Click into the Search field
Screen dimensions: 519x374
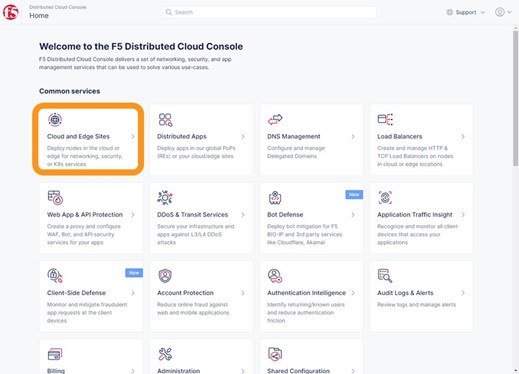(269, 12)
